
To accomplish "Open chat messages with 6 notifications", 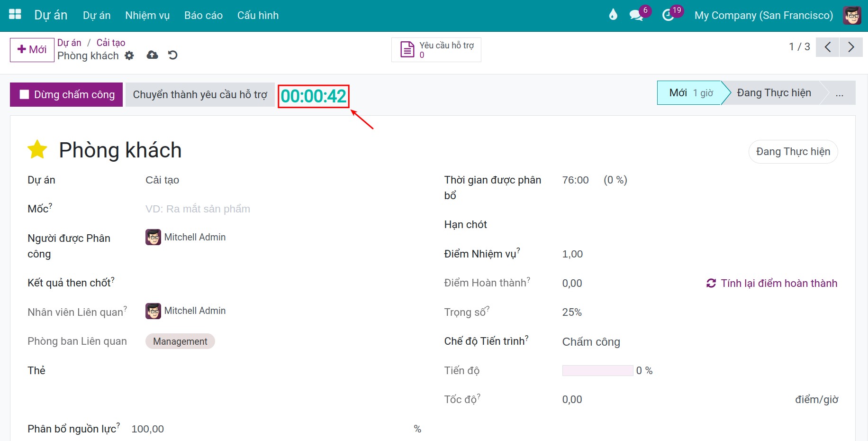I will pyautogui.click(x=636, y=15).
